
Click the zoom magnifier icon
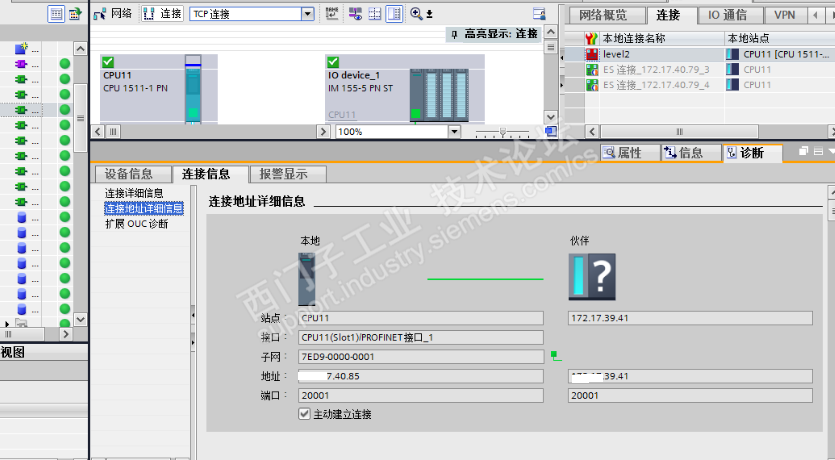[x=416, y=14]
